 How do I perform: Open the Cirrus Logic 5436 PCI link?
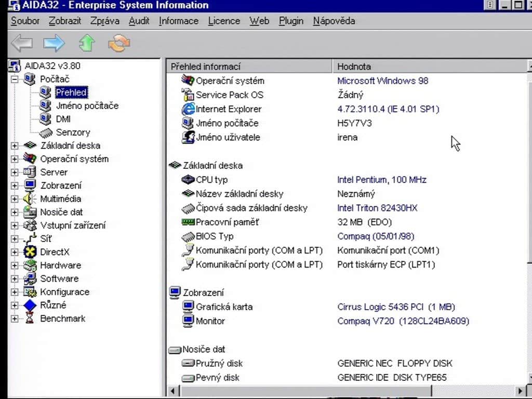click(396, 307)
